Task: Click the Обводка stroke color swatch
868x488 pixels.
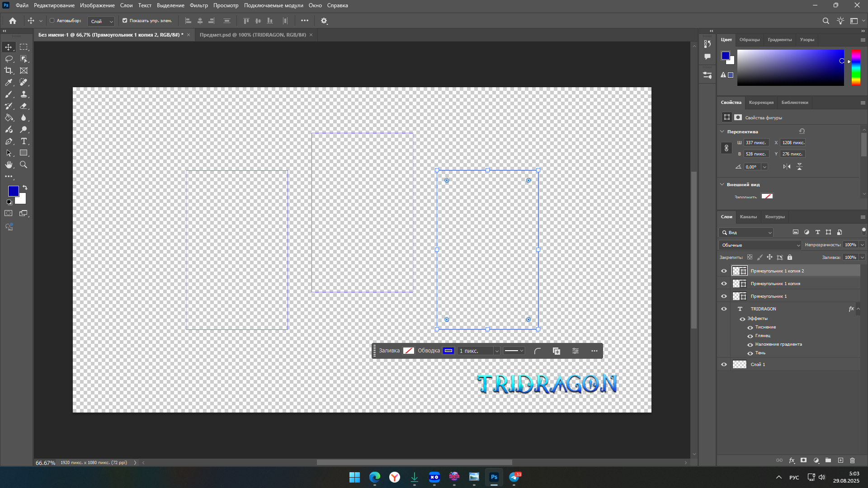Action: point(448,351)
